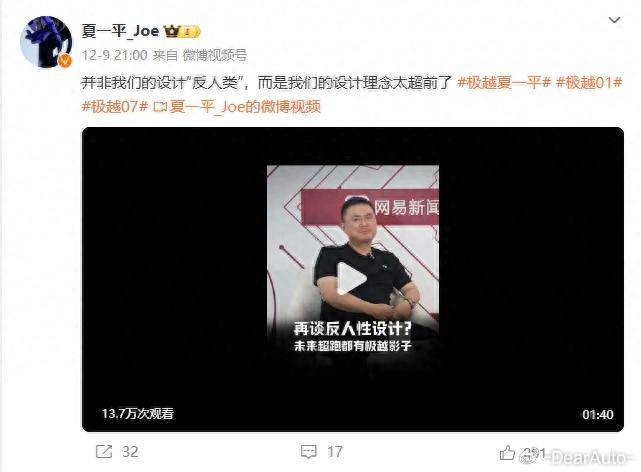Click the orange verified badge on the avatar
This screenshot has width=641, height=472.
coord(65,61)
